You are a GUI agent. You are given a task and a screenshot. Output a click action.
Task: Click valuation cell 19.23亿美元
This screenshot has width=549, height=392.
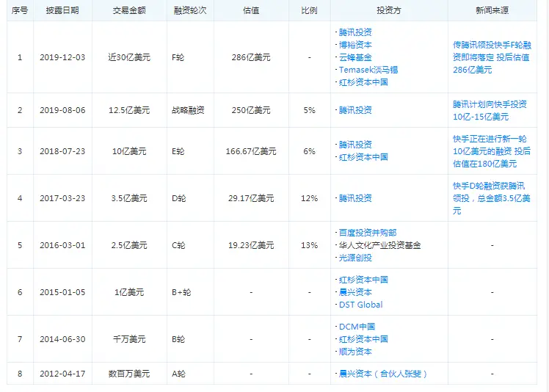pos(251,245)
